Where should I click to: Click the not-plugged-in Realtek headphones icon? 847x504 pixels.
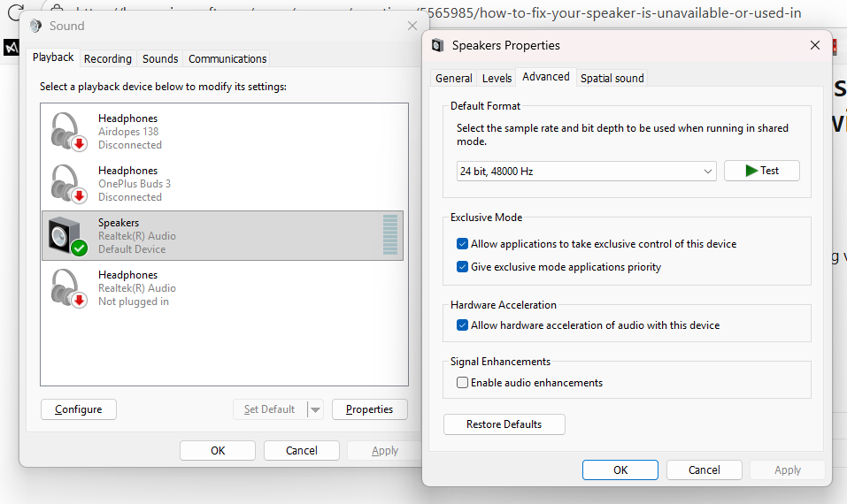pyautogui.click(x=69, y=288)
